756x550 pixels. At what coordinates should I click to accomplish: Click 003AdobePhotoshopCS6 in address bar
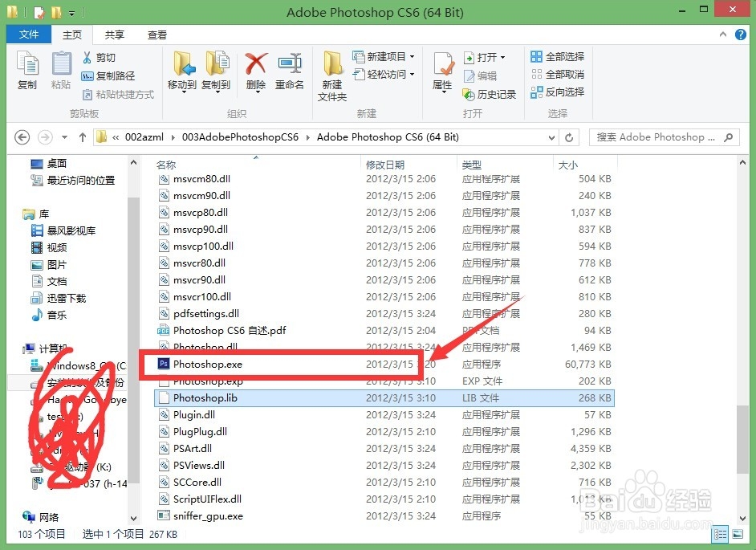pos(240,137)
